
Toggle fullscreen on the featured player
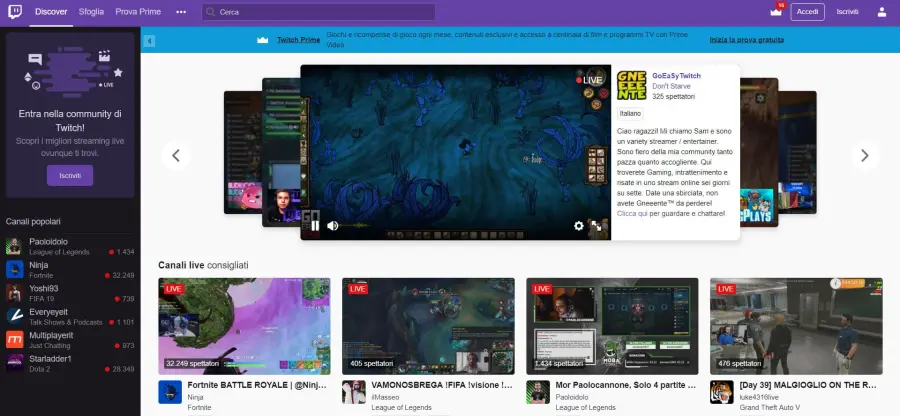pyautogui.click(x=596, y=226)
